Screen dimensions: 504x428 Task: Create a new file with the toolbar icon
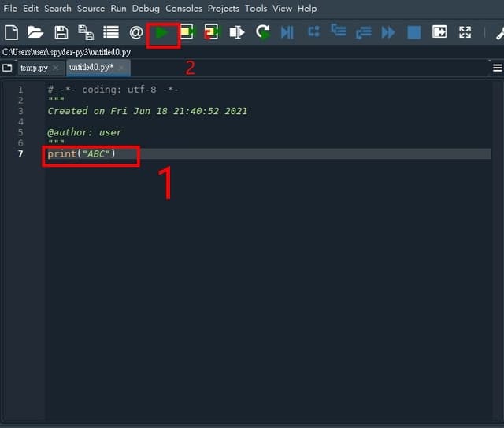point(12,32)
